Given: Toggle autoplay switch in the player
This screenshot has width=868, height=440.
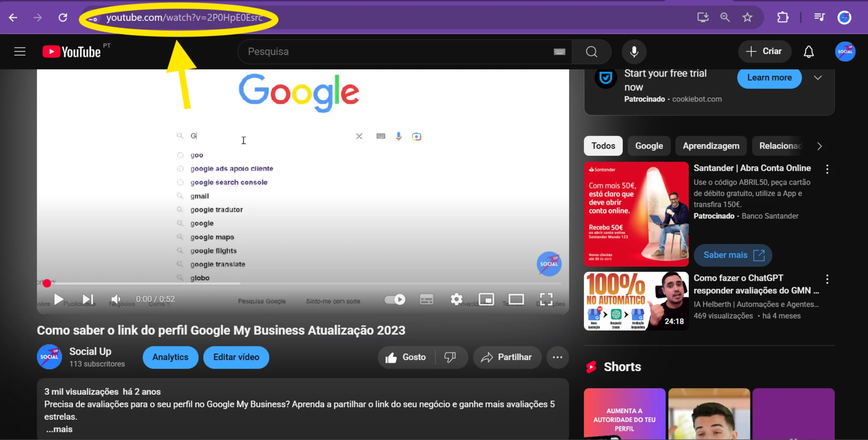Looking at the screenshot, I should click(395, 300).
